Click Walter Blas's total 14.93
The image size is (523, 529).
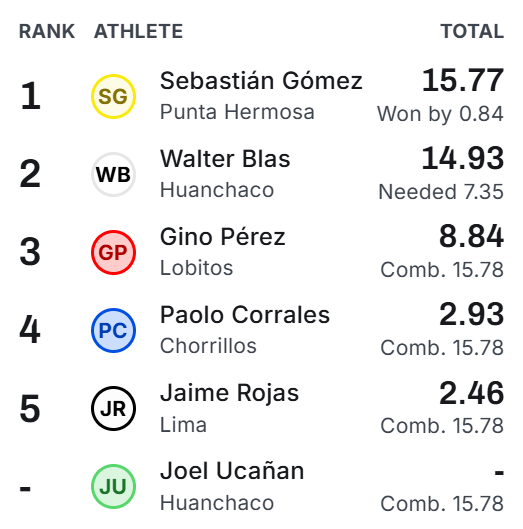pyautogui.click(x=463, y=158)
